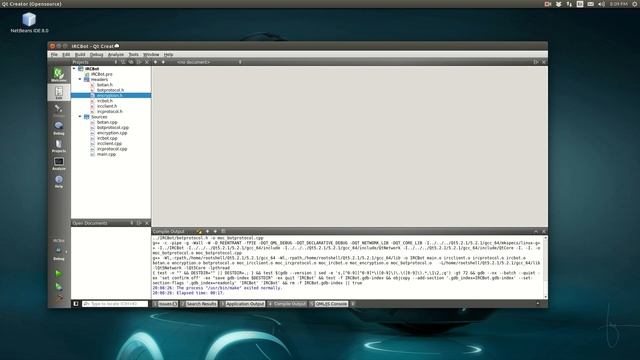Screen dimensions: 640x360
Task: Start debugging with the Run-Debug button
Action: 59,287
